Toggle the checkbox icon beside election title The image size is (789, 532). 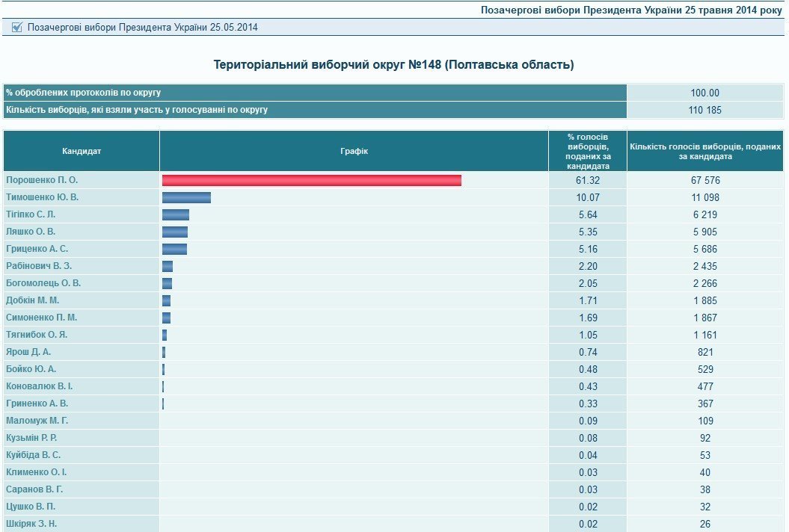pos(17,27)
